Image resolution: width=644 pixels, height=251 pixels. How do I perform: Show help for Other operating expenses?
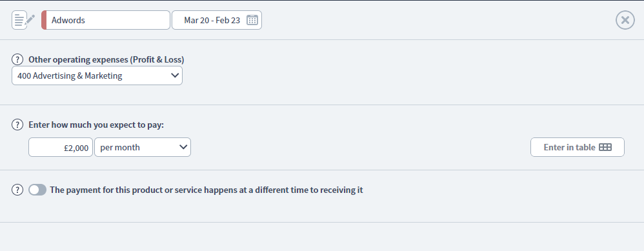(17, 59)
